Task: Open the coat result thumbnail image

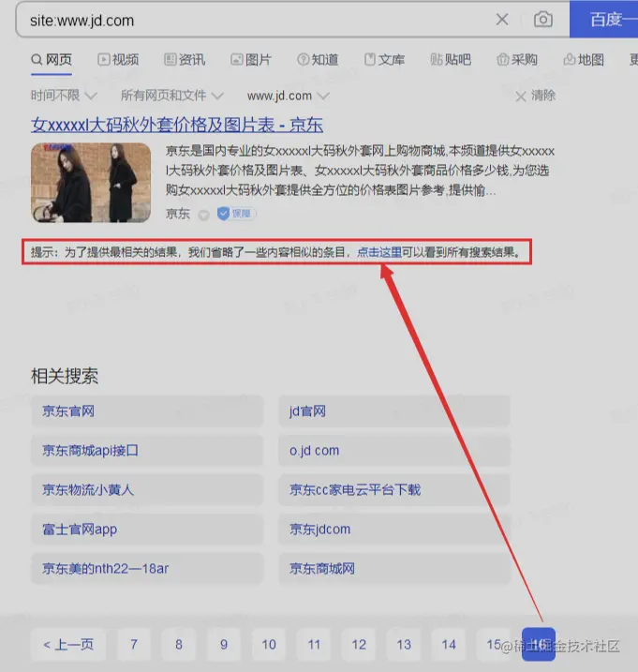Action: pos(91,183)
